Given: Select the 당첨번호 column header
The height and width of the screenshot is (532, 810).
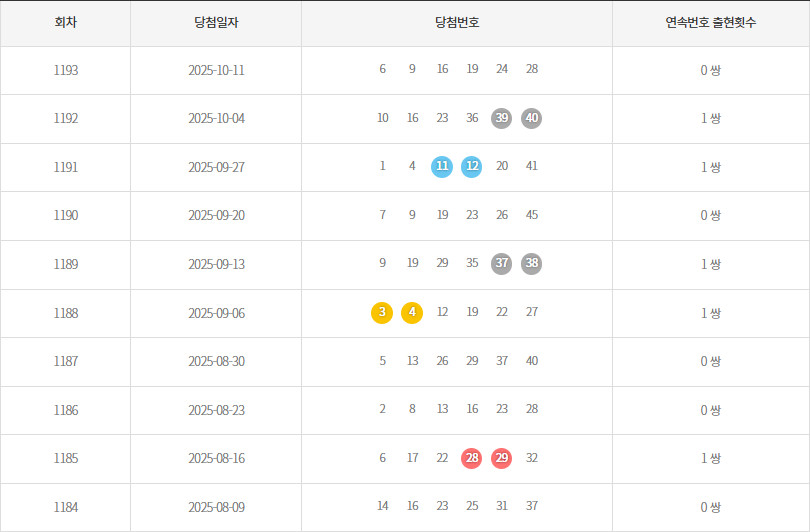Looking at the screenshot, I should point(457,22).
